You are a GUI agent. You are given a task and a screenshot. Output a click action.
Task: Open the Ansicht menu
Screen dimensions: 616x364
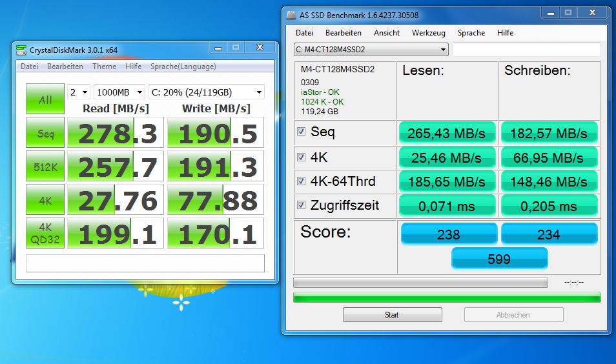click(387, 33)
